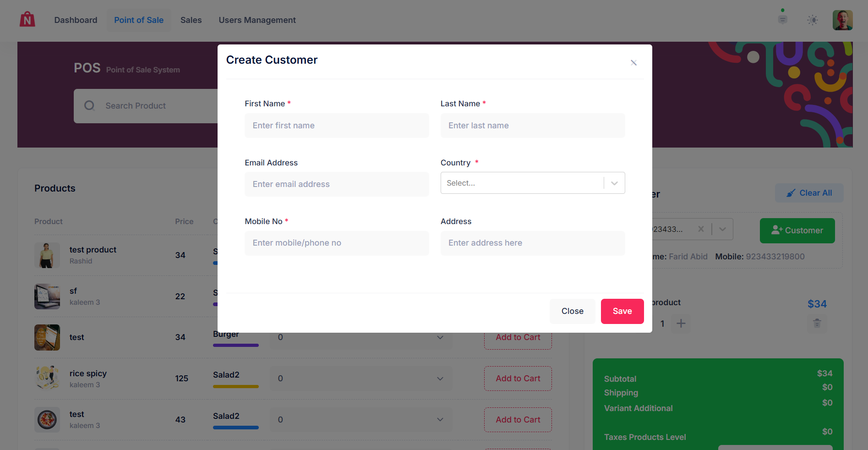868x450 pixels.
Task: Click the Address input field
Action: tap(533, 243)
